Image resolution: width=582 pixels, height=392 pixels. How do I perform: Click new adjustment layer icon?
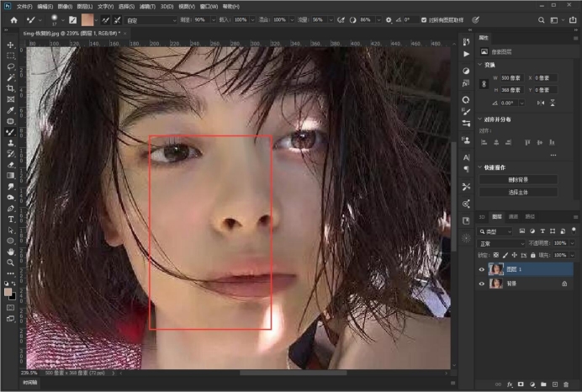pyautogui.click(x=532, y=384)
